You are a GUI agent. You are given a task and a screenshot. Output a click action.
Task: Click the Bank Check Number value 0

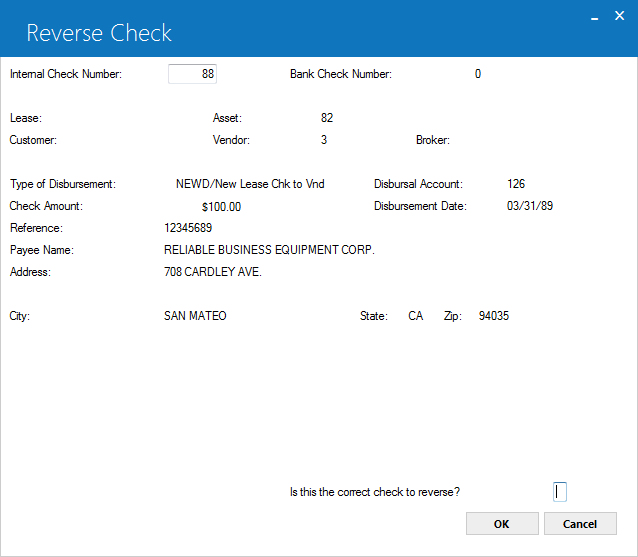[478, 74]
